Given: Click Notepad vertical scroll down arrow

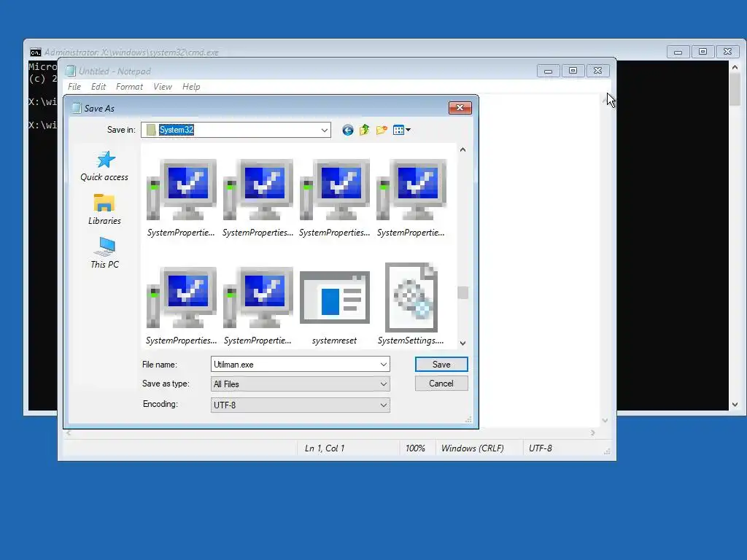Looking at the screenshot, I should pos(605,421).
